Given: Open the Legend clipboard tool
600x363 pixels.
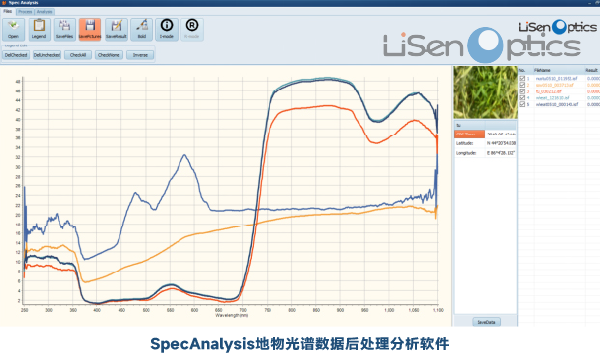Looking at the screenshot, I should (x=39, y=29).
